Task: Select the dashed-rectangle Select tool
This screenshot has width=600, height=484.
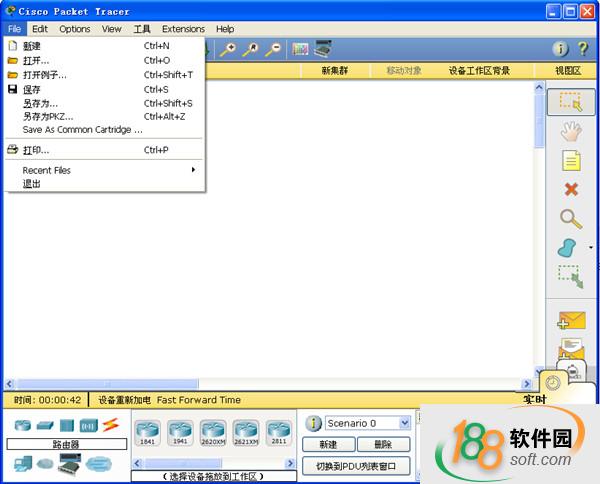Action: point(570,102)
